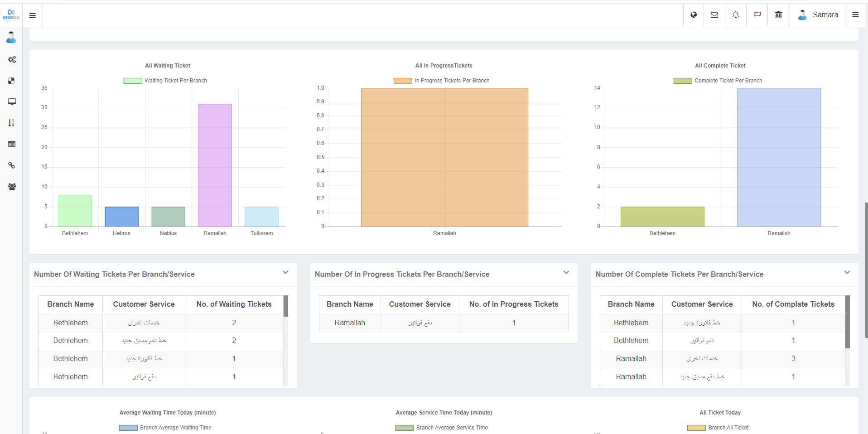
Task: Click the Ramallah in-progress tickets bar
Action: pos(445,157)
